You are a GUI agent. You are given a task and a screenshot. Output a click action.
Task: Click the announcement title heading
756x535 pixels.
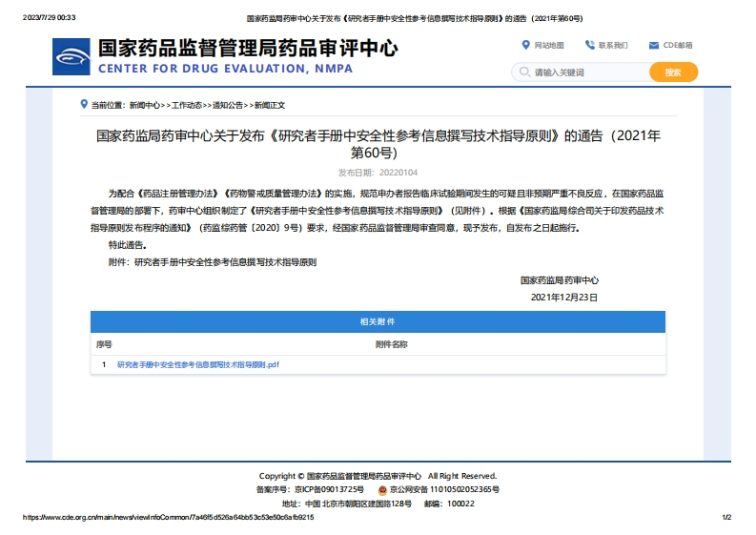pyautogui.click(x=378, y=143)
